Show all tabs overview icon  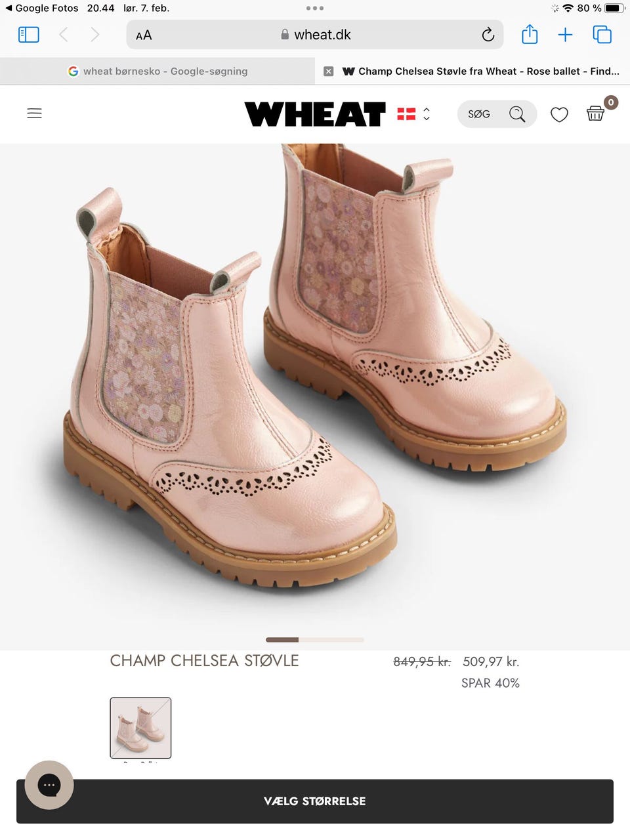click(x=602, y=35)
